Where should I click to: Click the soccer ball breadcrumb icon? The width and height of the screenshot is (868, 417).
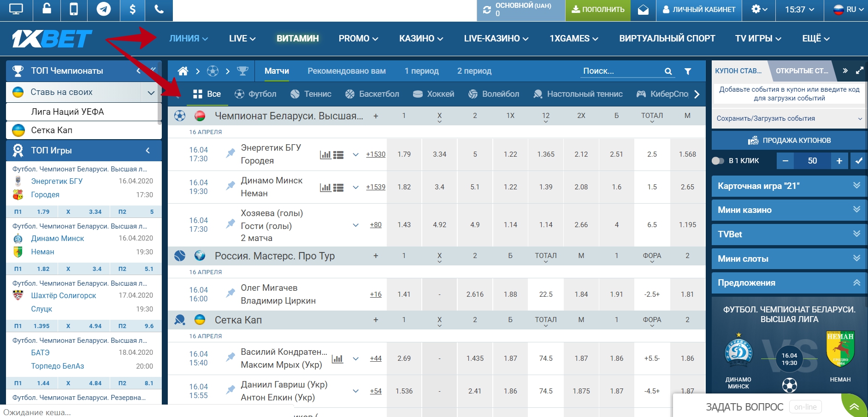(x=213, y=71)
